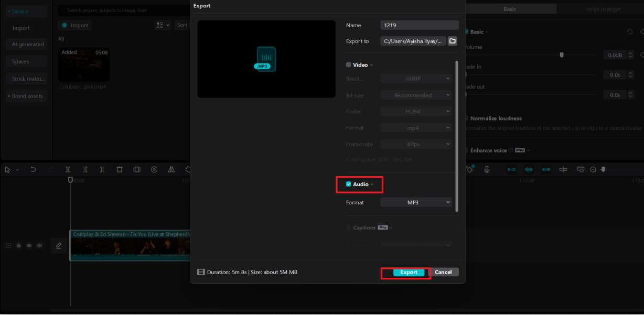The height and width of the screenshot is (315, 644).
Task: Select the Coldplay video thumbnail in media
Action: click(84, 64)
